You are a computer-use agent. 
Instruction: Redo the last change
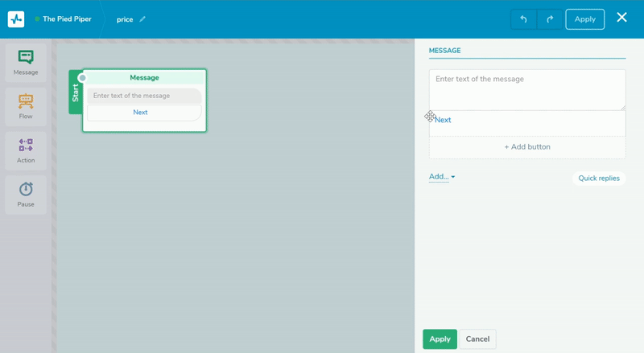550,19
